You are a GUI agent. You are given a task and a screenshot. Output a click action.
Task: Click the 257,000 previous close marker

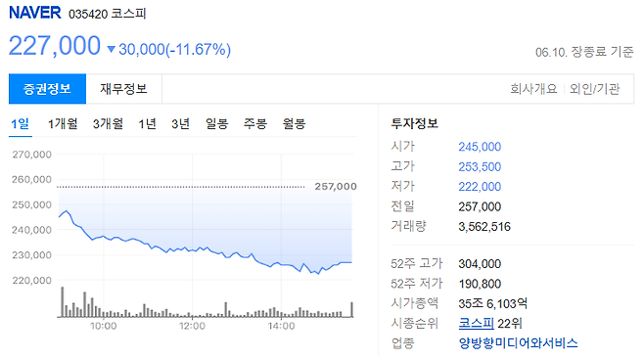tap(336, 187)
